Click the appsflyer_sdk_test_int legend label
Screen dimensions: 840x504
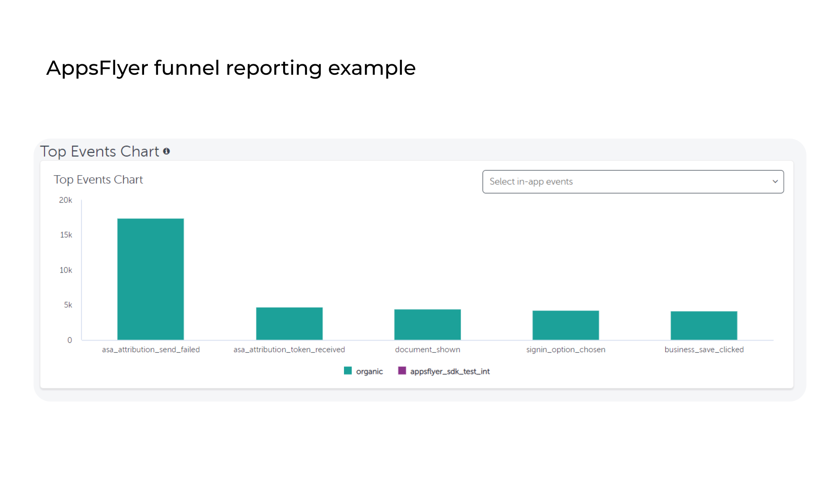tap(450, 371)
